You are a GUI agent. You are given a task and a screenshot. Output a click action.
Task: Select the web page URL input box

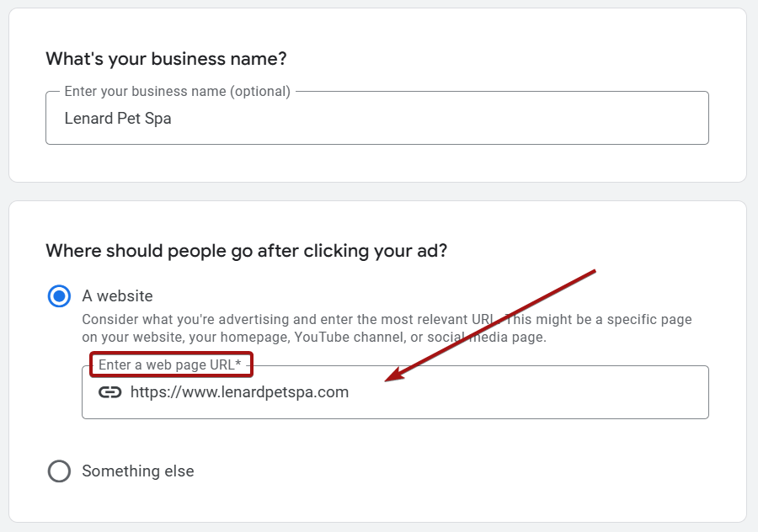[394, 392]
